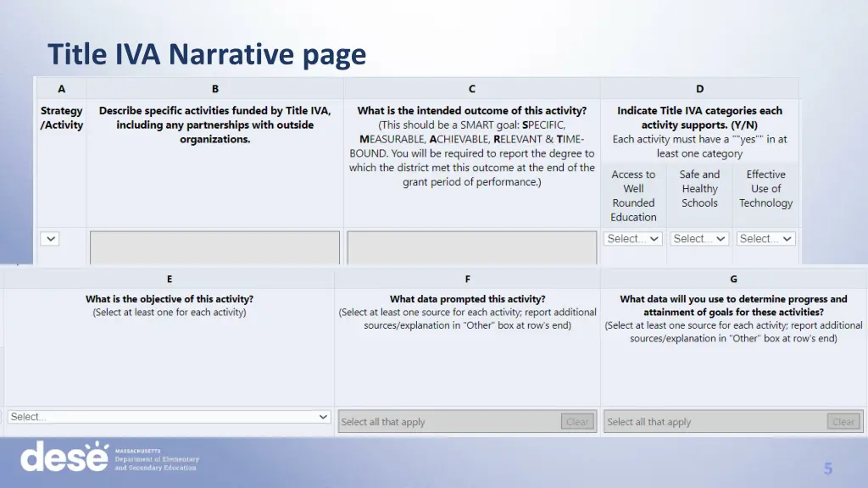Open the Strategy/Activity dropdown in column A

[50, 239]
